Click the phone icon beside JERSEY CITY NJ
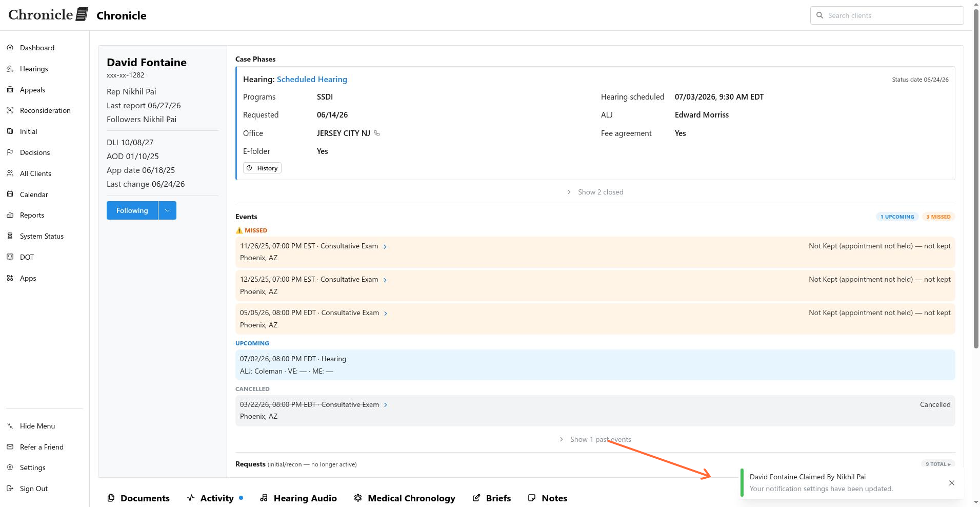The width and height of the screenshot is (980, 507). [377, 133]
